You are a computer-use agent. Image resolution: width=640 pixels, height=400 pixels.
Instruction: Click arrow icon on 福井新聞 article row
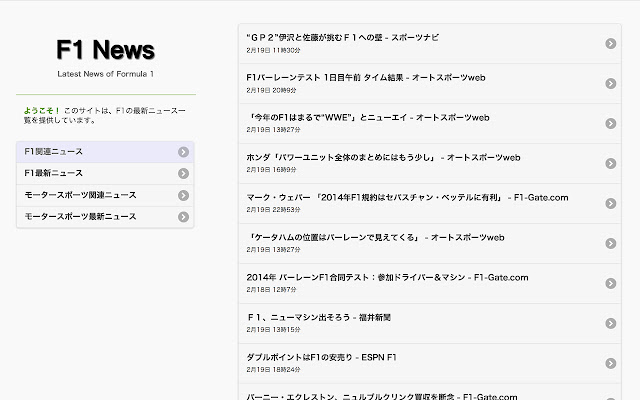[x=611, y=324]
